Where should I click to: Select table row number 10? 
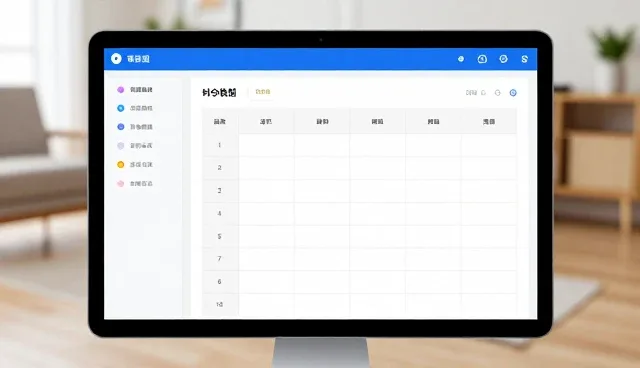[220, 304]
